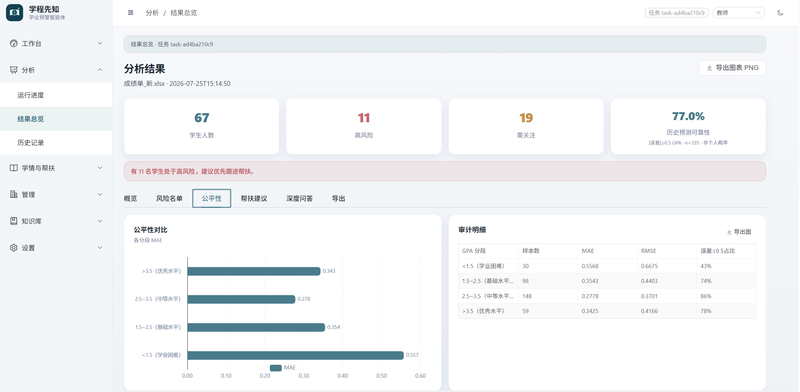This screenshot has height=392, width=800.
Task: Expand the 设置 menu chevron
Action: pos(100,248)
